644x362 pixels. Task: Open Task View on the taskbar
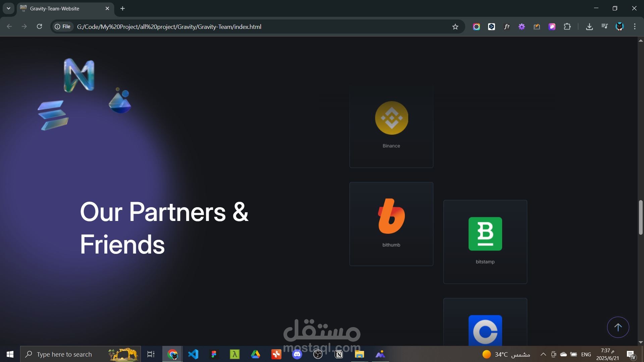coord(151,354)
